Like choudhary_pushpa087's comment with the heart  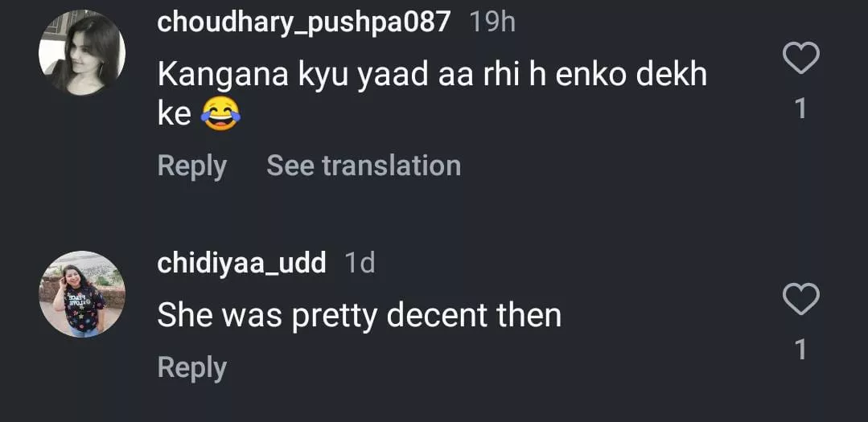(800, 59)
